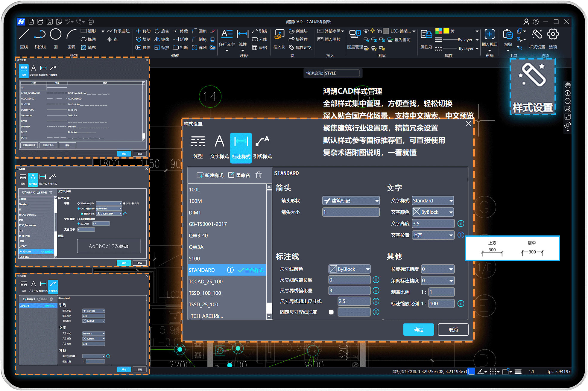The image size is (588, 391).
Task: Click the yellow color swatch in the properties group
Action: click(446, 31)
